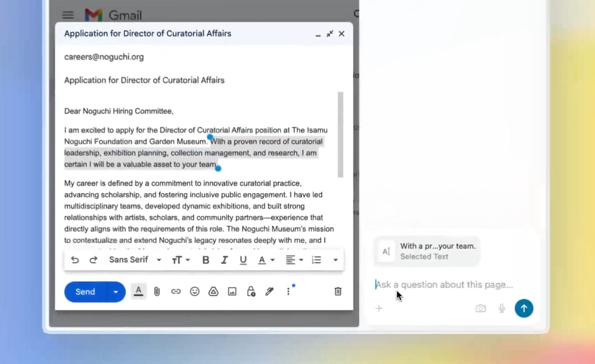Click the Ask a question about this page field
Viewport: 595px width, 364px height.
[444, 285]
